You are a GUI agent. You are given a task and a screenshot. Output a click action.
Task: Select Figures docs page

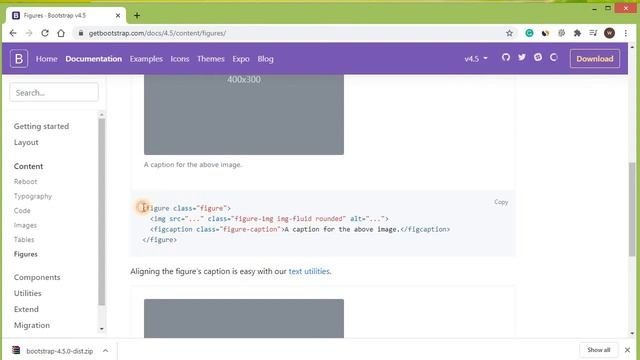[26, 254]
